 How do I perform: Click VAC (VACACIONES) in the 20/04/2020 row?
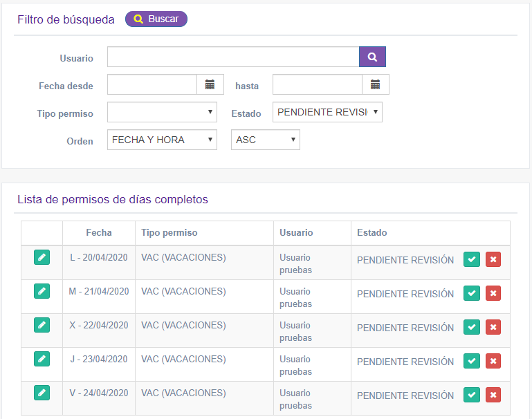point(183,257)
